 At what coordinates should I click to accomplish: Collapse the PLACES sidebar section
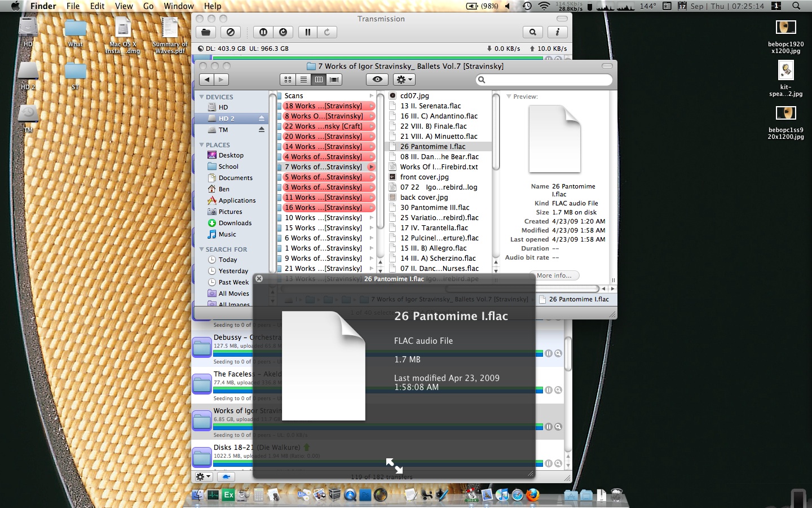coord(201,145)
